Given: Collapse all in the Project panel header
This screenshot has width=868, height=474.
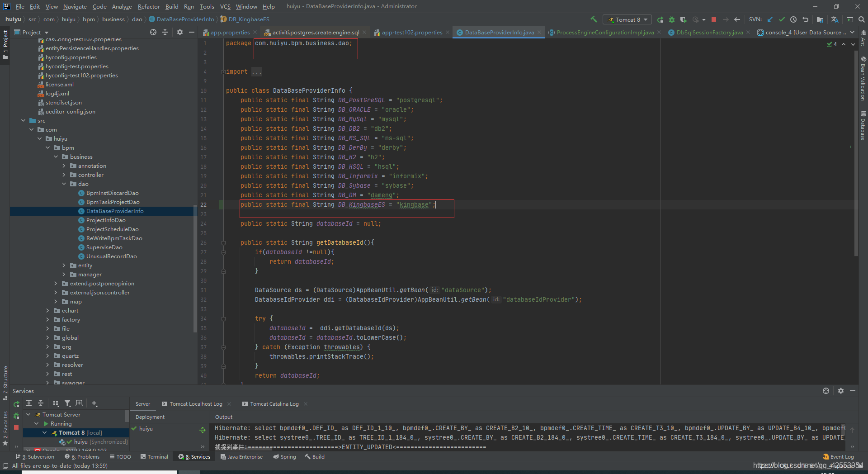Looking at the screenshot, I should [165, 32].
